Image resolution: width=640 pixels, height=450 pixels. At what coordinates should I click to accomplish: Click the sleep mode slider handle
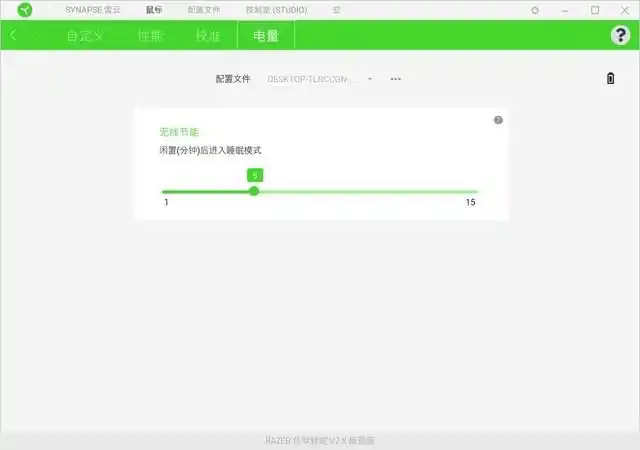click(254, 191)
